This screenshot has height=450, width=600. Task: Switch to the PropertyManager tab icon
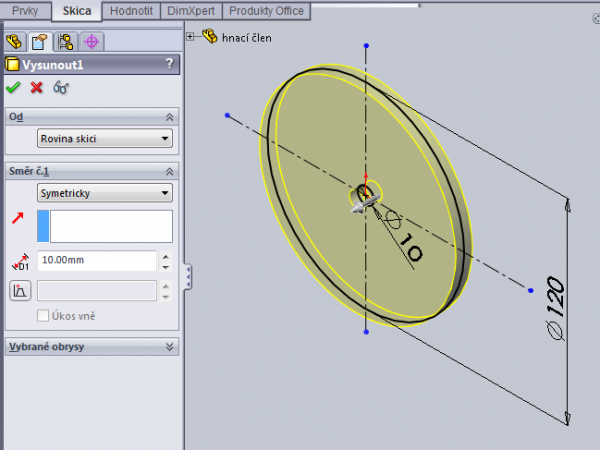[41, 42]
